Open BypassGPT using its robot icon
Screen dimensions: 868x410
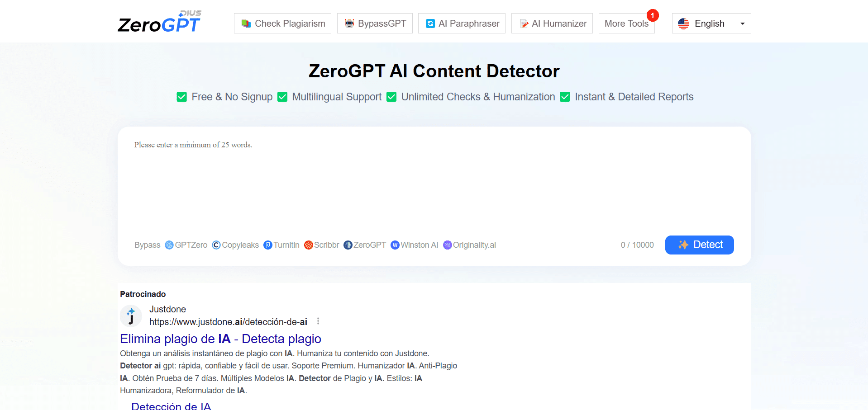349,23
